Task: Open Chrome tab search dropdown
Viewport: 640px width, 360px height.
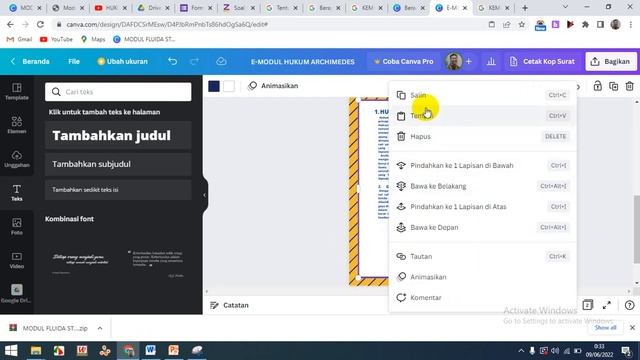Action: pyautogui.click(x=565, y=7)
